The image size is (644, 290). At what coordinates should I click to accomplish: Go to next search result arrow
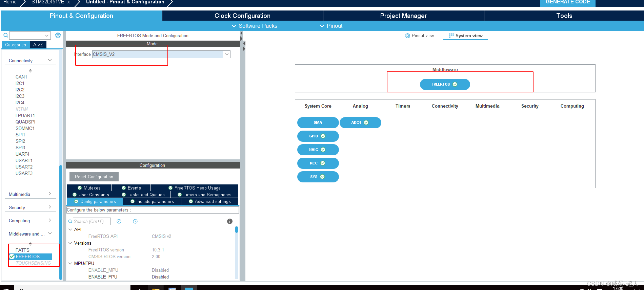135,221
